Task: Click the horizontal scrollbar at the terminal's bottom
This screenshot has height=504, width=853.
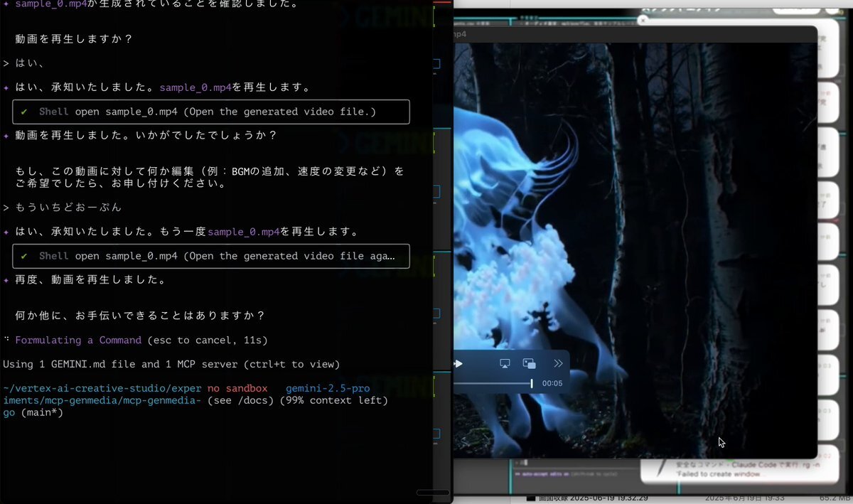Action: (432, 492)
